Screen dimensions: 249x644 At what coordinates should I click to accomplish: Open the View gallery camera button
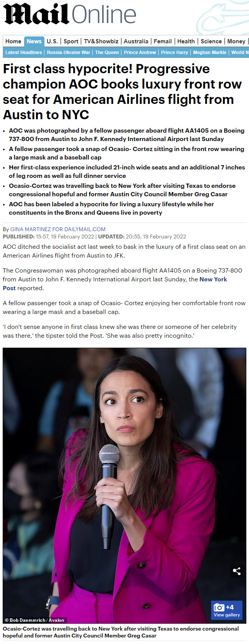227,610
